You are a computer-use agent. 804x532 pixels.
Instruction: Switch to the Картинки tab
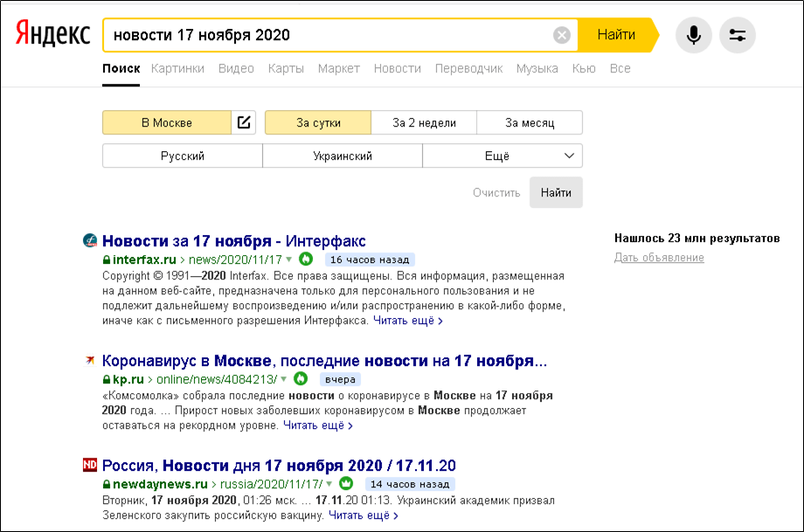point(177,69)
